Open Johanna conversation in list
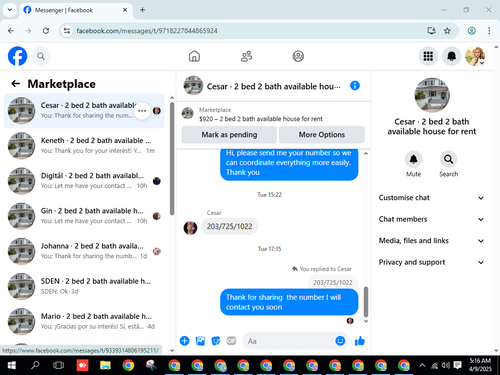Screen dimensions: 500x375 [x=84, y=251]
